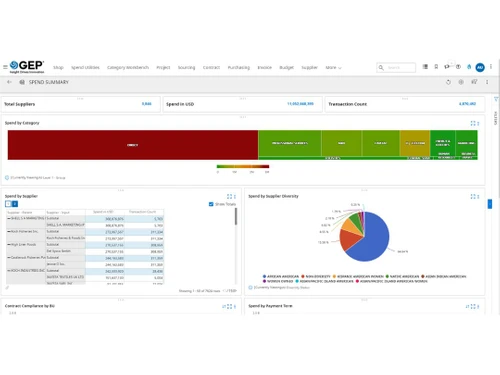Collapse the Shell S.A. Marketing supplier row
The height and width of the screenshot is (375, 500).
pyautogui.click(x=9, y=218)
